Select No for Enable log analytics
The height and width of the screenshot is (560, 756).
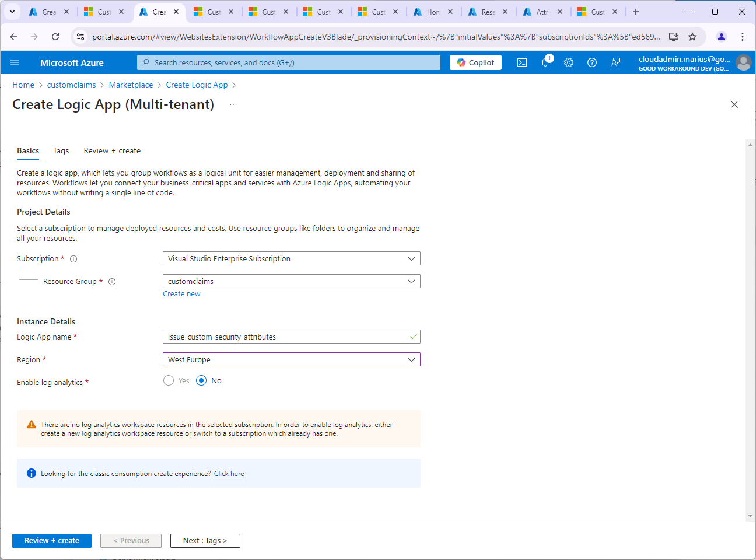tap(201, 381)
